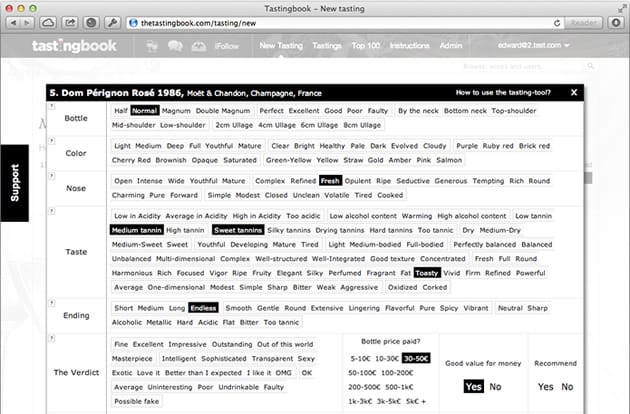Select Seductive nose tag
Viewport: 630px width, 414px height.
(413, 181)
